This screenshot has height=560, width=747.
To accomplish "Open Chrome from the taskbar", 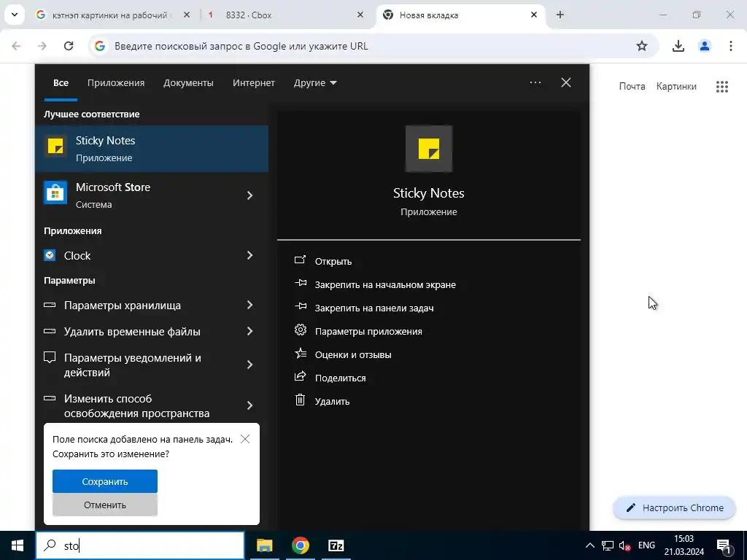I will click(301, 545).
